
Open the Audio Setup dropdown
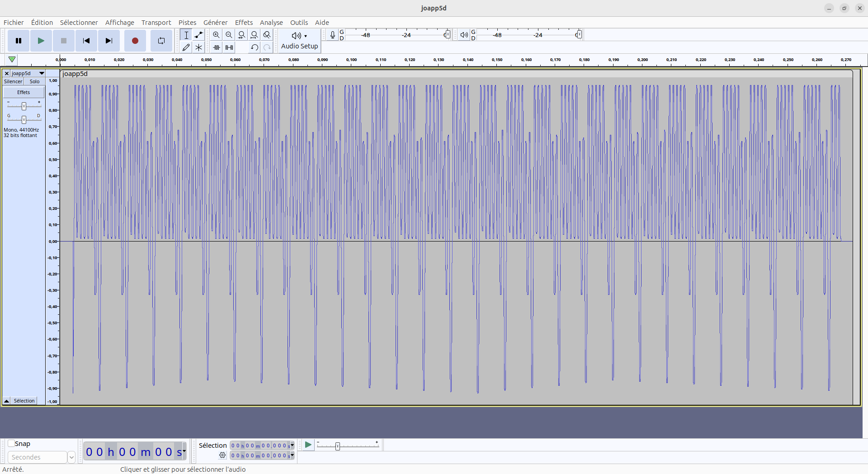click(299, 41)
